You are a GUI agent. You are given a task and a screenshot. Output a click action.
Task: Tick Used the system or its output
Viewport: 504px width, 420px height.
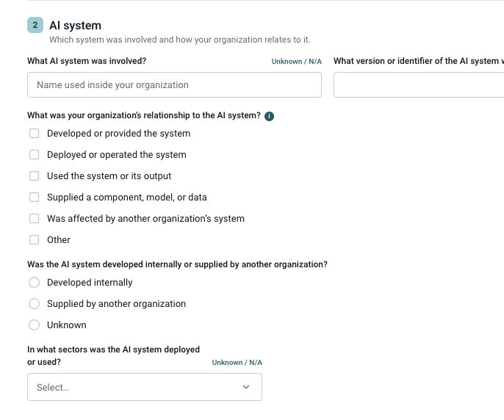[34, 175]
